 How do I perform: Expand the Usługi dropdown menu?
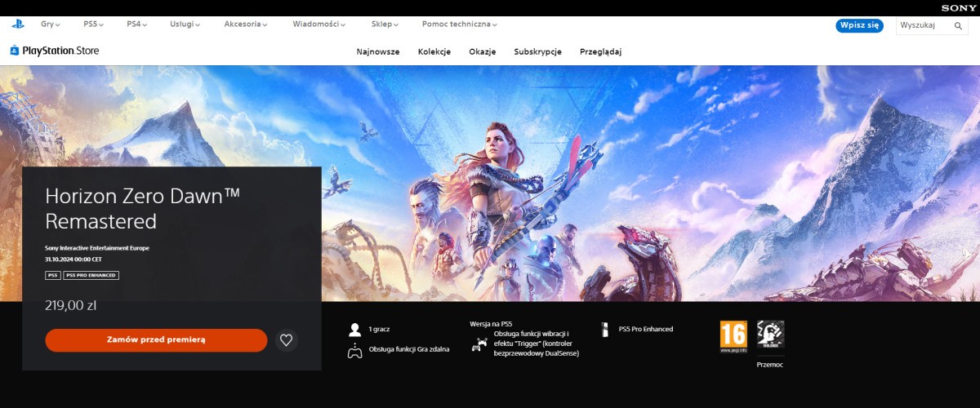pos(185,24)
